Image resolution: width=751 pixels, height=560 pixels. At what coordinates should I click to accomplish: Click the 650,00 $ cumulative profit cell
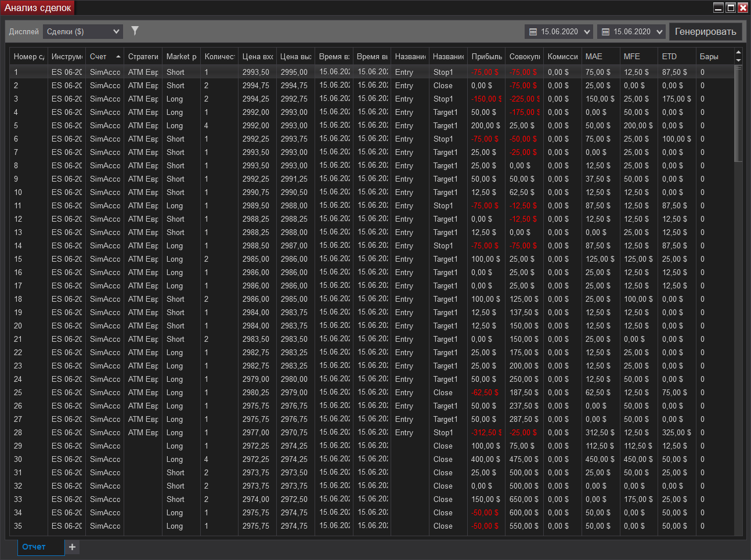tap(525, 499)
